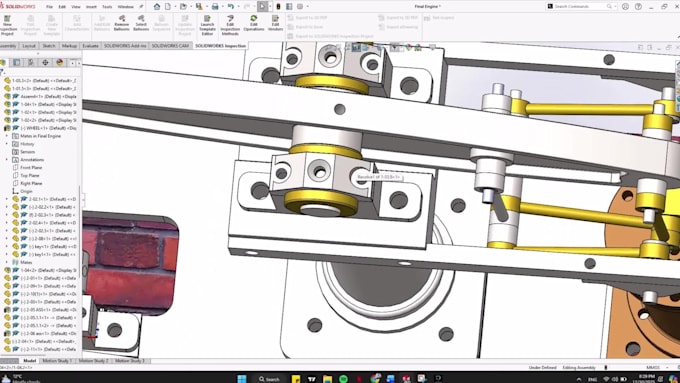The height and width of the screenshot is (383, 680).
Task: Click Edit Operations in the ribbon
Action: (254, 23)
